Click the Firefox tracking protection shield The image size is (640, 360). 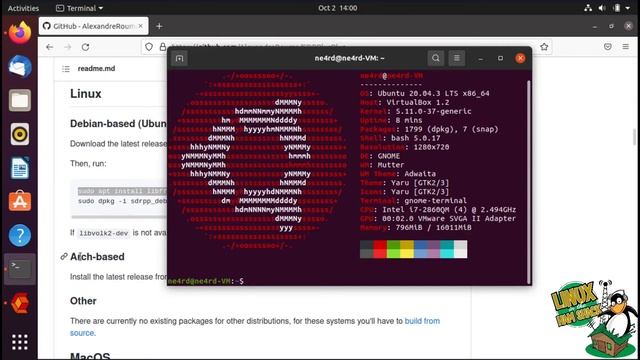149,47
